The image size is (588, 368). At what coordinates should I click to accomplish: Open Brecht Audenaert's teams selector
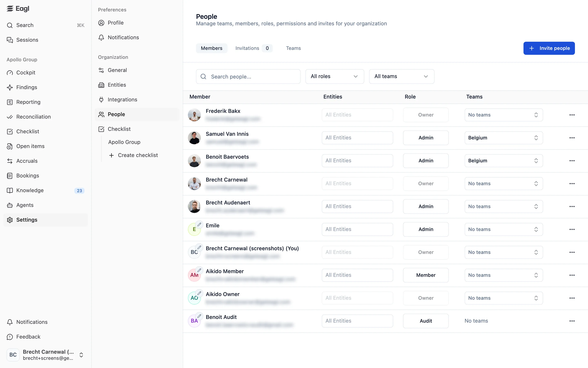(504, 206)
